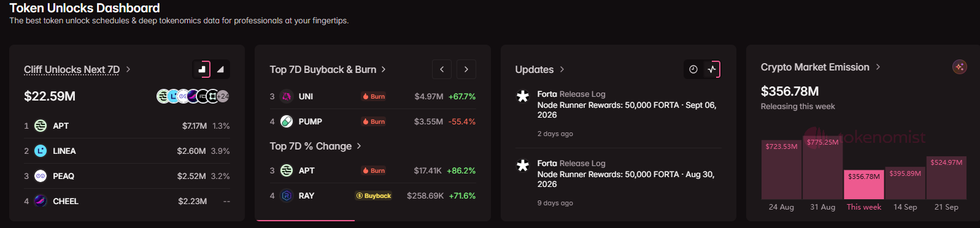980x228 pixels.
Task: Select the cliff unlocks step-chart view toggle
Action: (x=201, y=69)
